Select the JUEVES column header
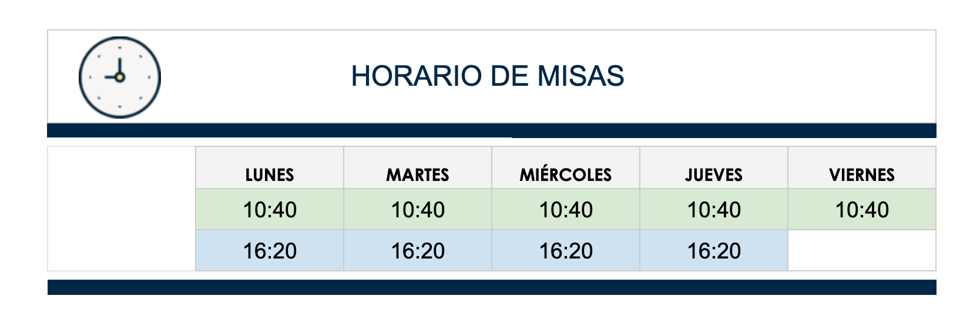The width and height of the screenshot is (980, 329). [x=714, y=174]
